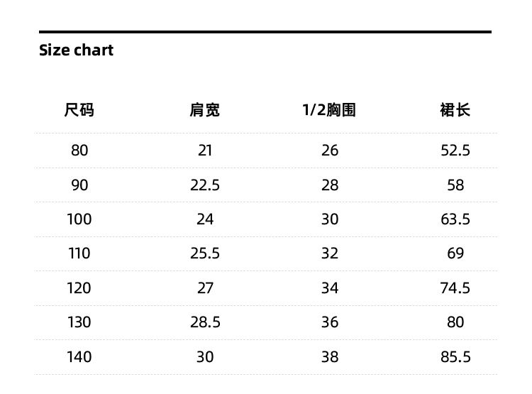Image resolution: width=532 pixels, height=394 pixels.
Task: Select half-chest value 38
Action: pos(330,357)
